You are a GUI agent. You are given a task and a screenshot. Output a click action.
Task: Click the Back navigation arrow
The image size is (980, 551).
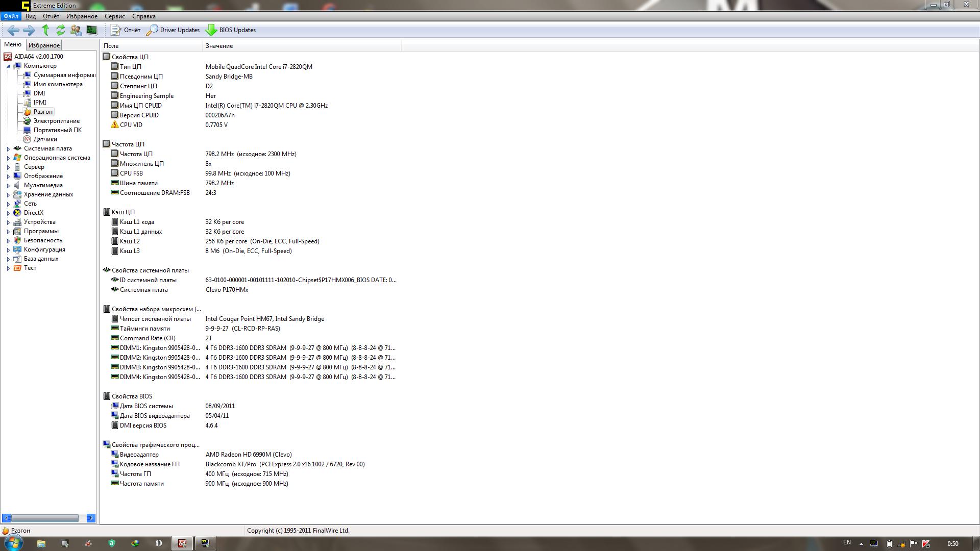[x=14, y=30]
